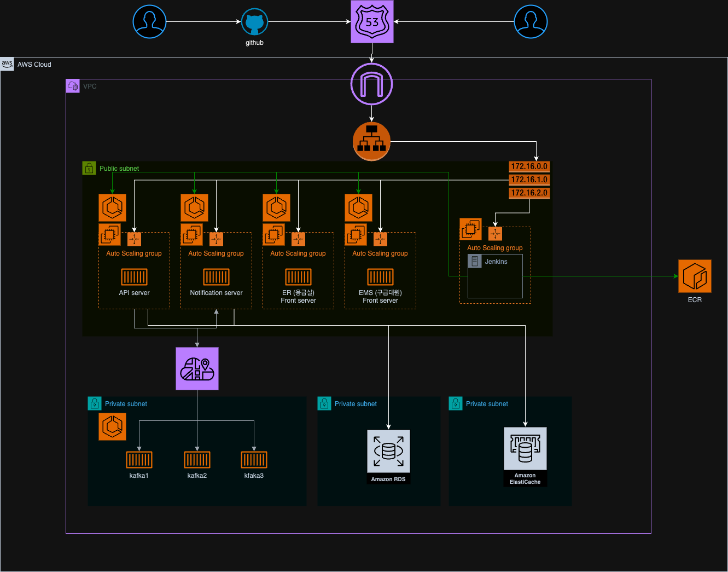Select the 'AWS Cloud' label
This screenshot has height=572, width=728.
[34, 65]
